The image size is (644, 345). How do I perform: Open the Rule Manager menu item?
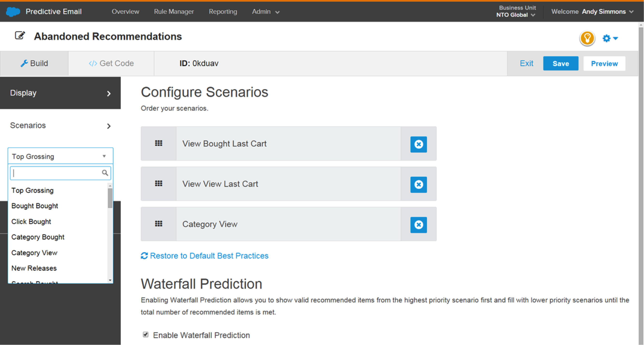point(174,12)
